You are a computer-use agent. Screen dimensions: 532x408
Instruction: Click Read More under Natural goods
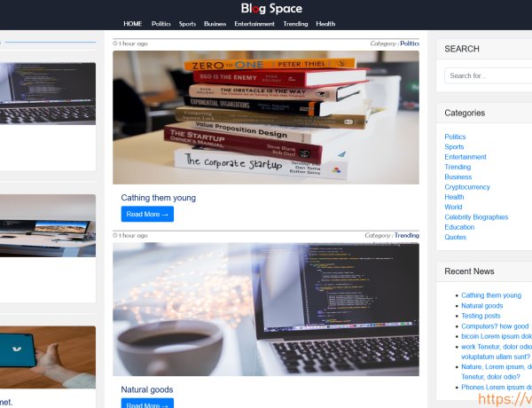tap(147, 404)
